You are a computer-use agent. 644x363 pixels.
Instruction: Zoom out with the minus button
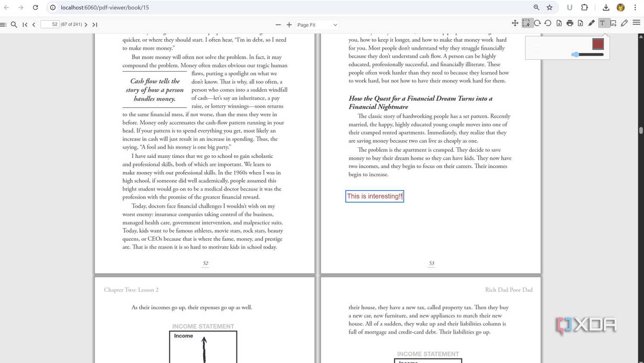tap(278, 25)
